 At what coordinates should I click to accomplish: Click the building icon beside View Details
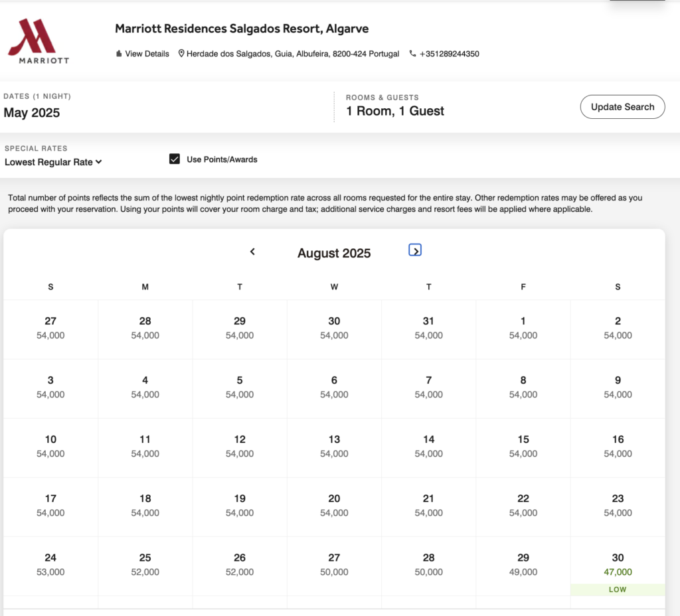(x=119, y=53)
